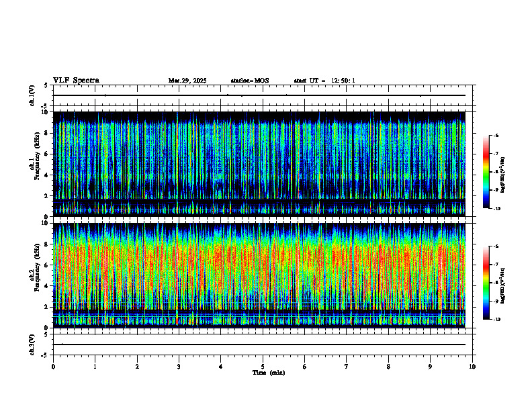Viewport: 532px width, 411px height.
Task: Click the "6" kHz tick of ch.1 spectrogram
Action: [48, 154]
